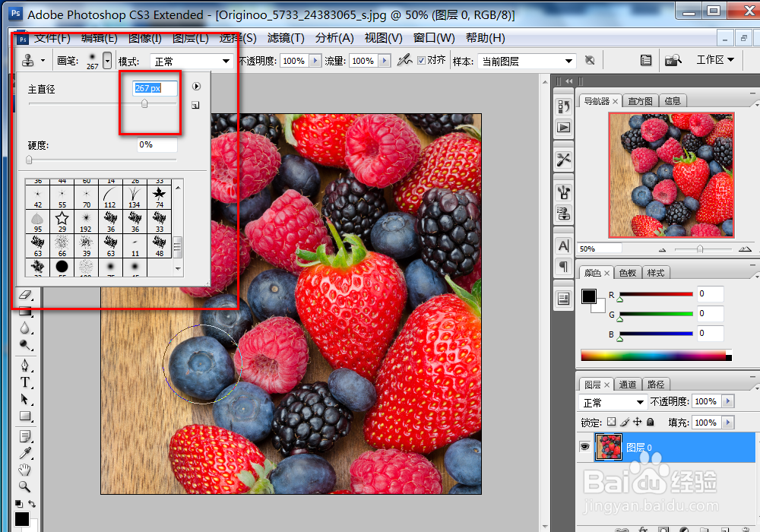760x532 pixels.
Task: Open the layer 不透明度 slider arrow
Action: (x=728, y=401)
